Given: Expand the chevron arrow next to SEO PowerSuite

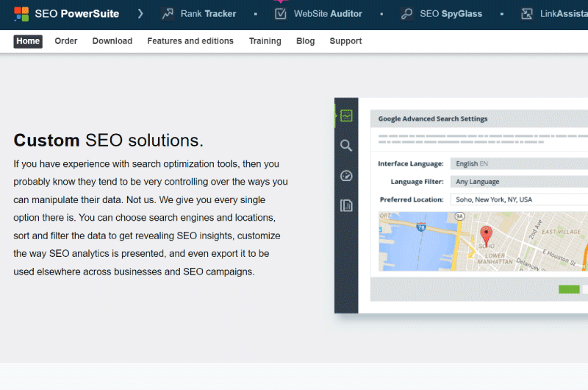Looking at the screenshot, I should coord(140,14).
